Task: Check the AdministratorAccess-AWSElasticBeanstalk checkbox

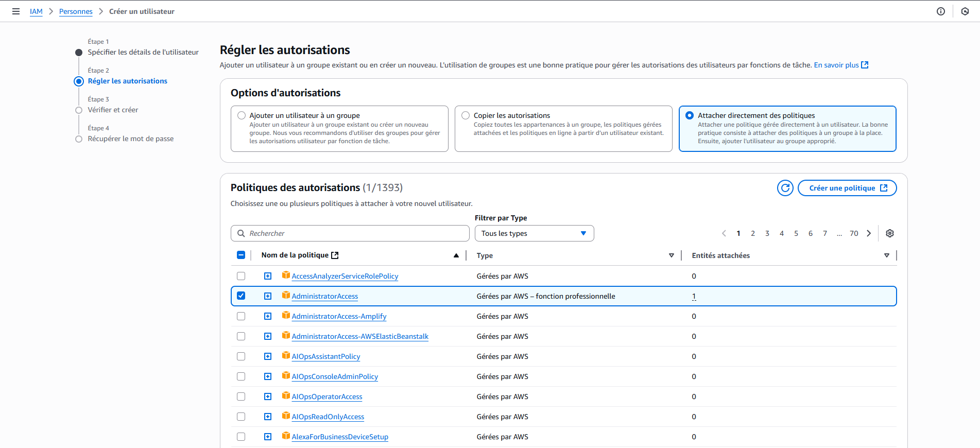Action: (241, 336)
